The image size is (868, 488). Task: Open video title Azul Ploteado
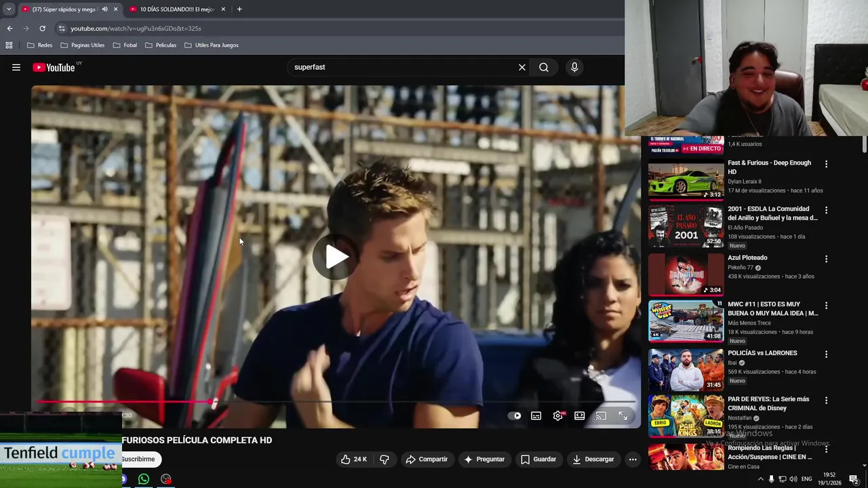[x=747, y=258]
